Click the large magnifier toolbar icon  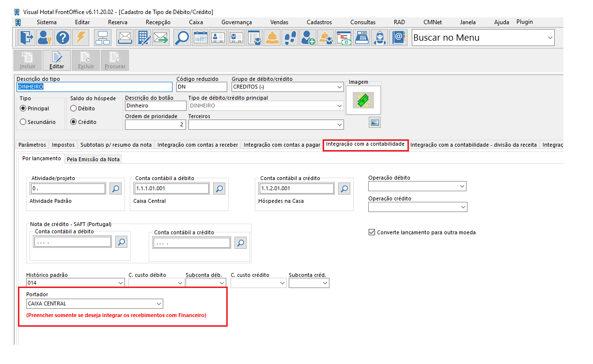[183, 37]
